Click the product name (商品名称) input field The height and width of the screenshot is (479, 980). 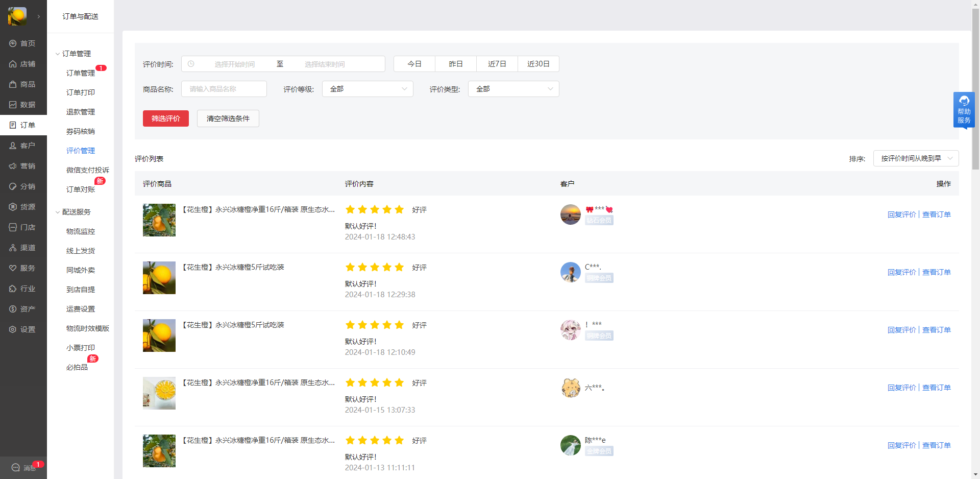click(x=224, y=89)
